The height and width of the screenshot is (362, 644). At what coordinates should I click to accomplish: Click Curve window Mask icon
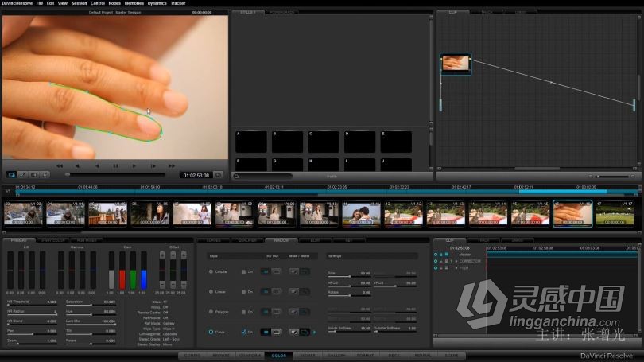(x=293, y=332)
